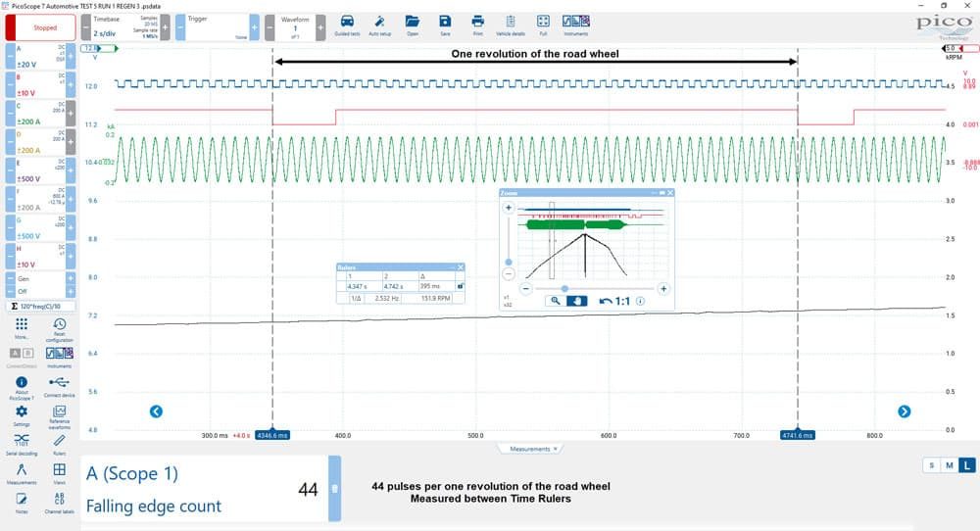Screen dimensions: 980x531
Task: Open About PicoScope 7 info icon
Action: coord(22,387)
